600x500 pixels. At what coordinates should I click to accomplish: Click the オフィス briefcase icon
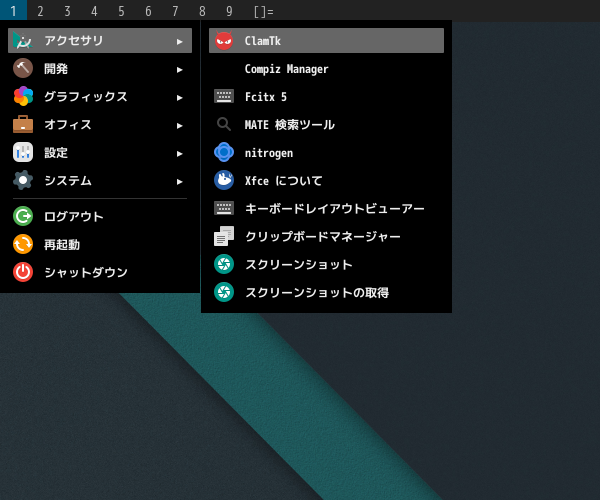point(23,124)
